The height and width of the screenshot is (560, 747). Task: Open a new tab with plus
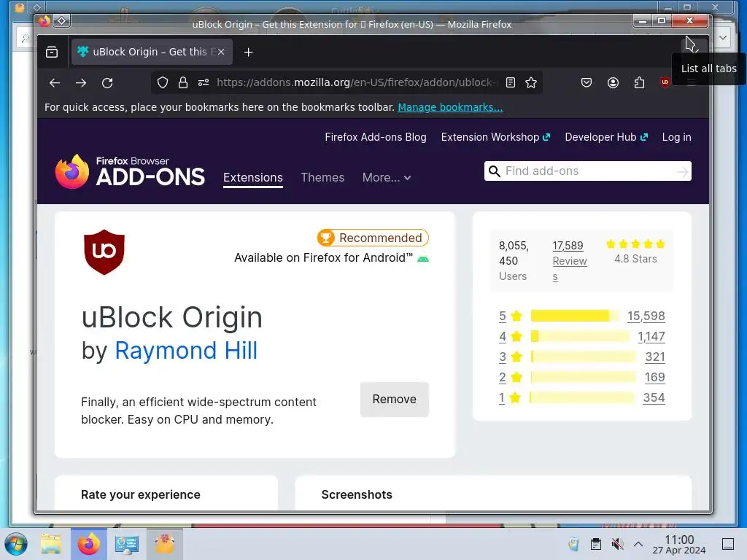pyautogui.click(x=248, y=52)
